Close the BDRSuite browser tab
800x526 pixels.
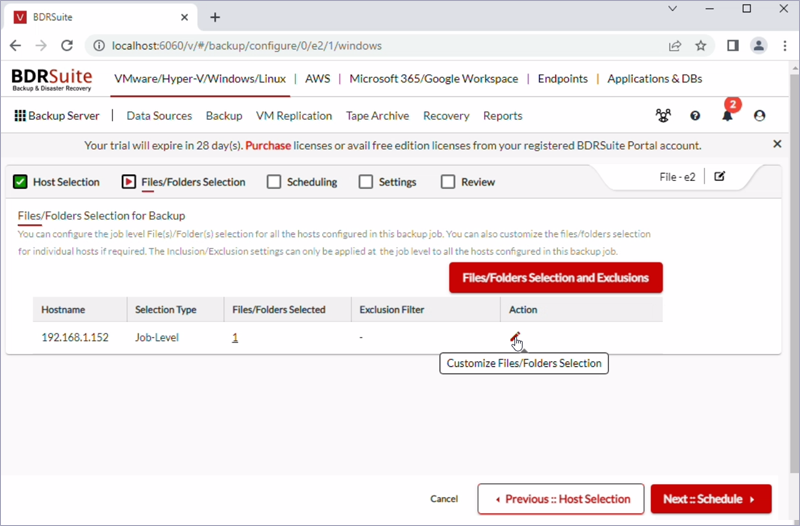tap(184, 17)
